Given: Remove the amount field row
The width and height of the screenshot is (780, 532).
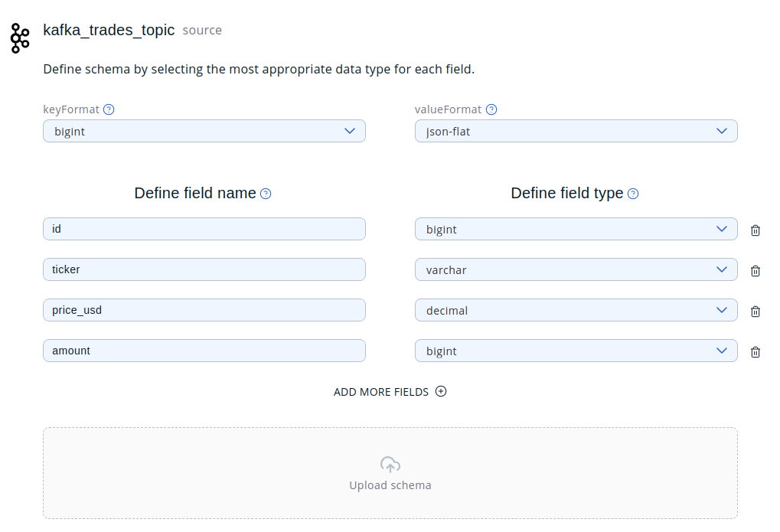Looking at the screenshot, I should point(756,352).
